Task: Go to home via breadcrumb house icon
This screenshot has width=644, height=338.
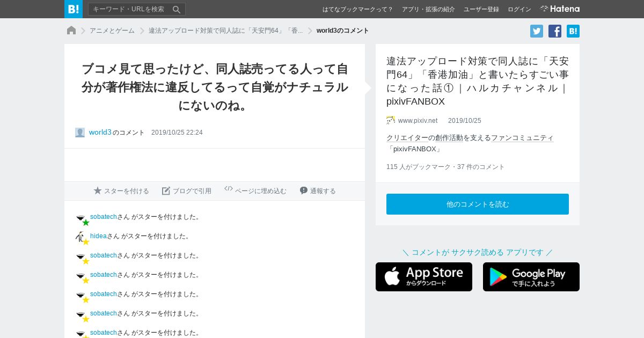Action: click(71, 31)
